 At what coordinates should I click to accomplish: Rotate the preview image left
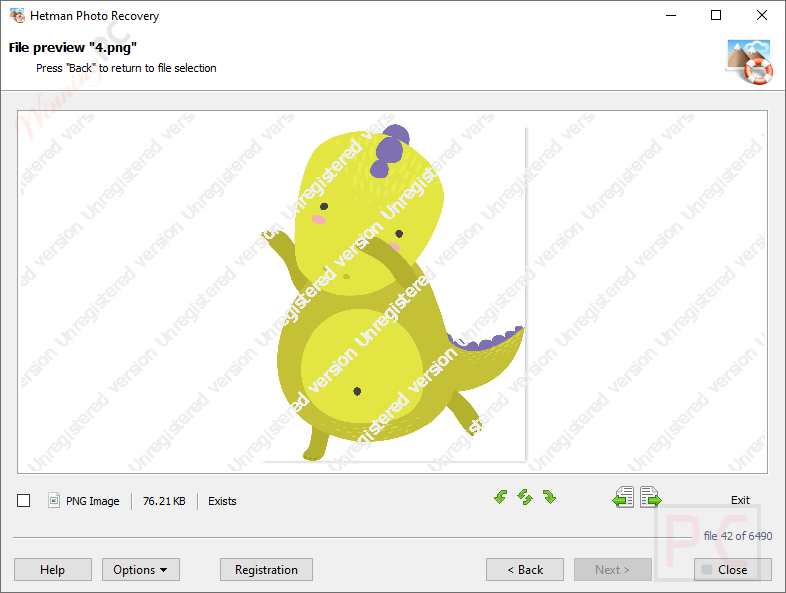point(500,497)
